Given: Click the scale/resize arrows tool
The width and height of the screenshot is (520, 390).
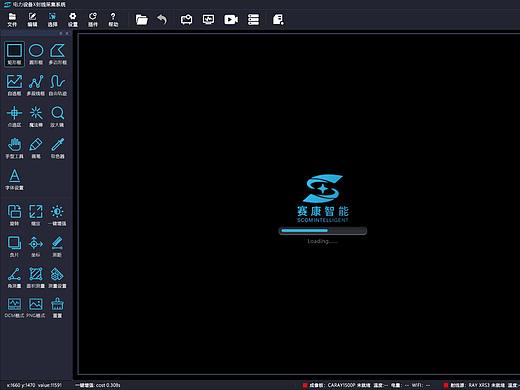Looking at the screenshot, I should 36,215.
